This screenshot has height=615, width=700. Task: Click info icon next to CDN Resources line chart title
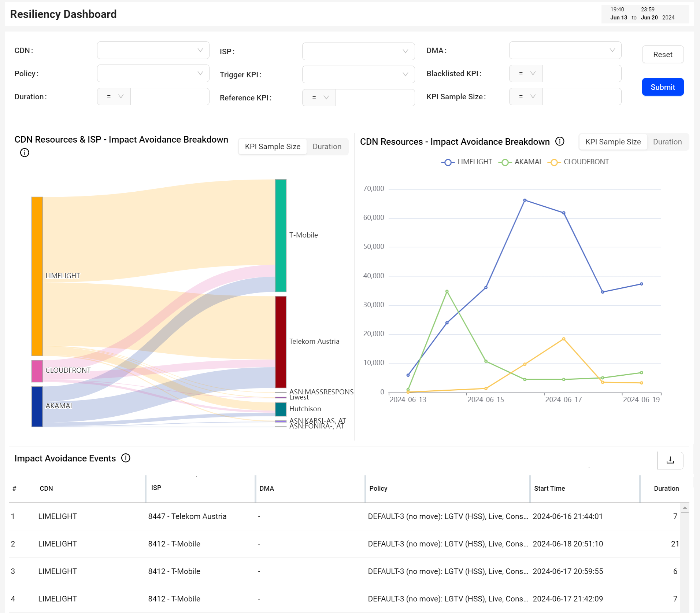coord(559,141)
